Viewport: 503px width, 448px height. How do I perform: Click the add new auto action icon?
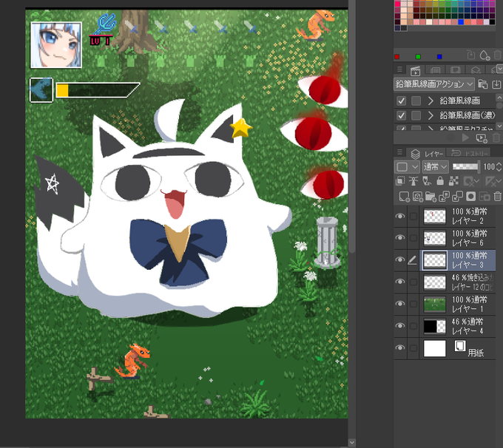coord(482,138)
